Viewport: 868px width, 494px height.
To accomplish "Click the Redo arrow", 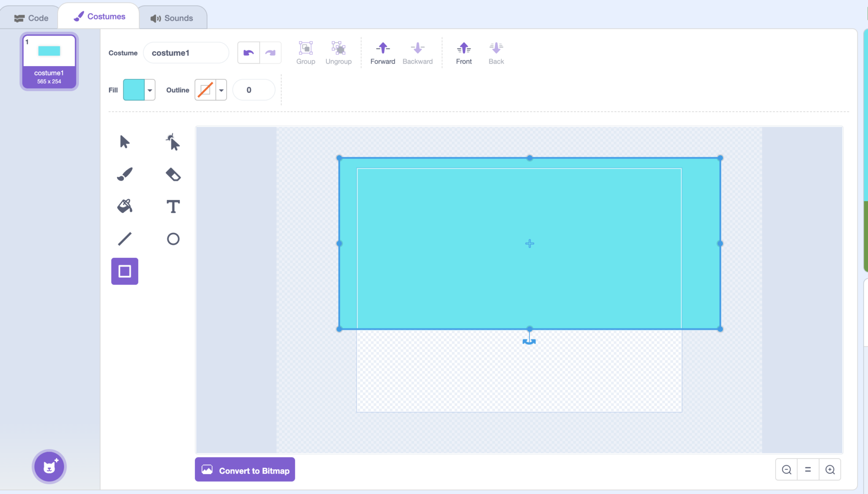I will pos(270,52).
